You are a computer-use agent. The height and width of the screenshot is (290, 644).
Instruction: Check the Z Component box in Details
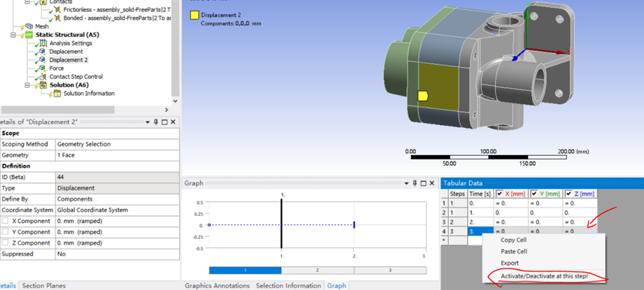click(x=5, y=242)
